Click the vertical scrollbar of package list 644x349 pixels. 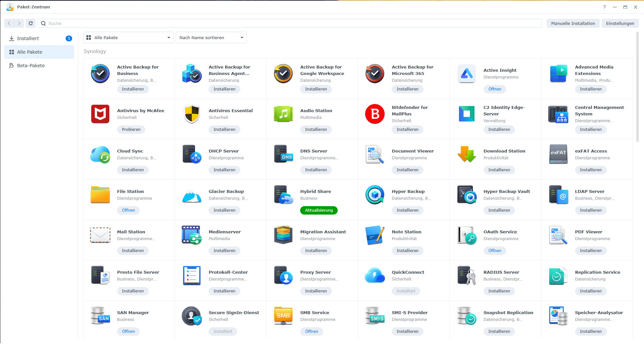tap(637, 87)
